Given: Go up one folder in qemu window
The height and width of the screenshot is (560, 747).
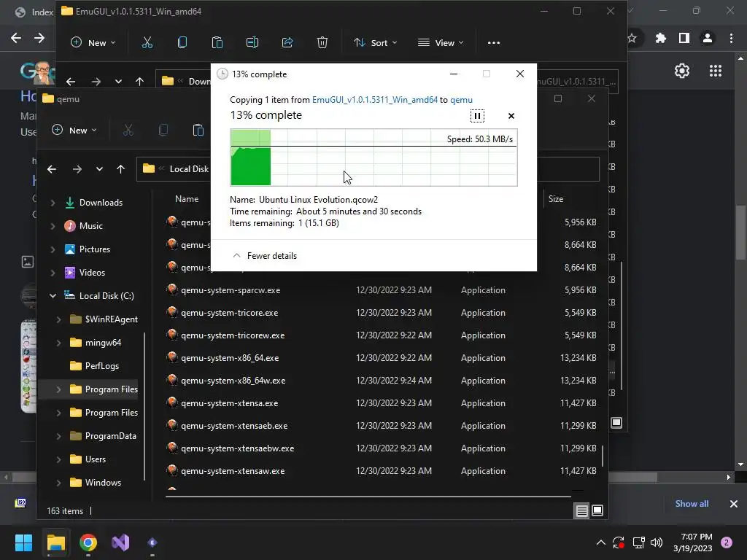Looking at the screenshot, I should tap(120, 169).
